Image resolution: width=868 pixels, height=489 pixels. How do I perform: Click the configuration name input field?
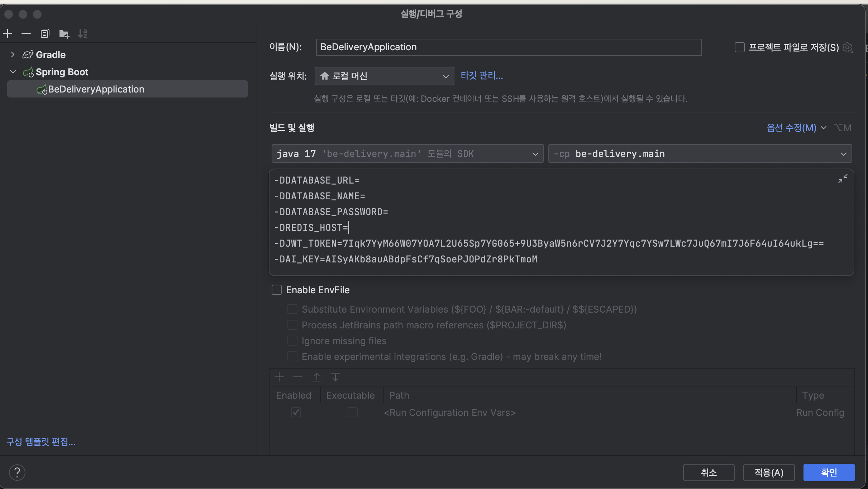pos(508,47)
